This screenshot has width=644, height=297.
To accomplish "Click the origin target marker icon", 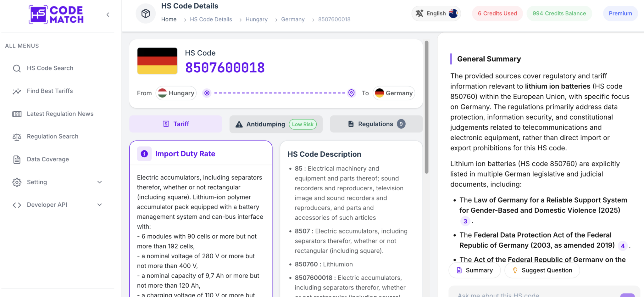I will click(x=207, y=93).
